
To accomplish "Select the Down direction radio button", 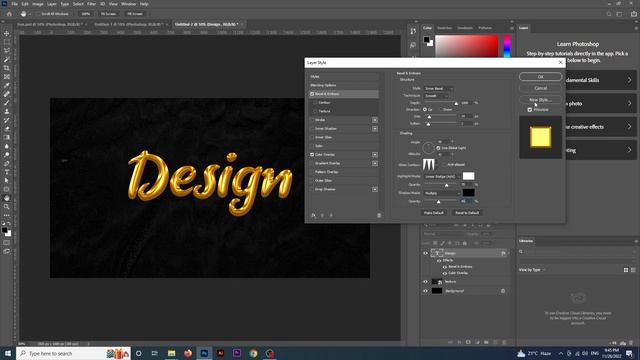I will click(440, 109).
